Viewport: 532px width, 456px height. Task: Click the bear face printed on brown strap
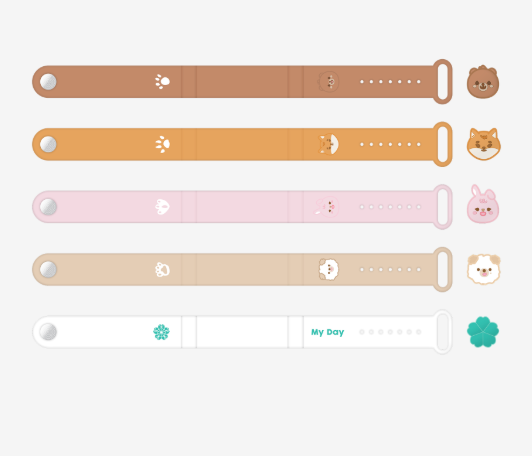click(x=328, y=81)
